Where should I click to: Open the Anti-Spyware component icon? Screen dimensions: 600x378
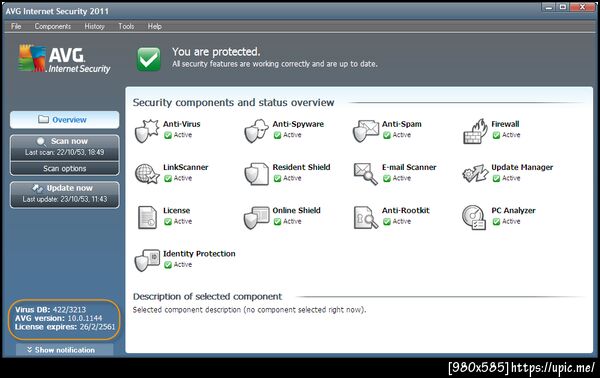[x=256, y=131]
